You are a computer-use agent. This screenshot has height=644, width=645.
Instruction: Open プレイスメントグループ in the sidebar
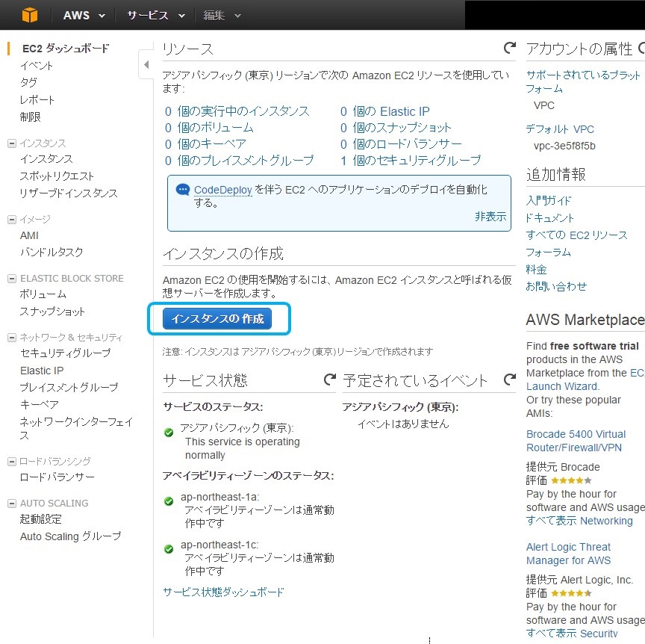click(69, 387)
